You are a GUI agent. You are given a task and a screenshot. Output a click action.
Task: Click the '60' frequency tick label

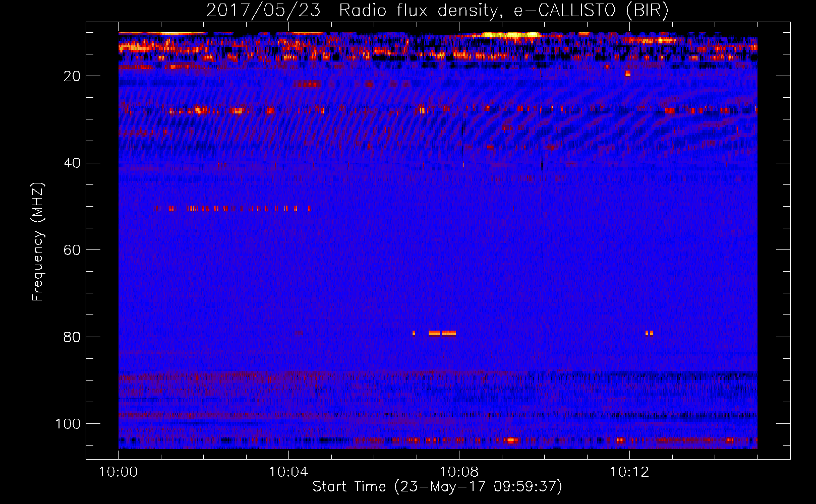pos(73,250)
